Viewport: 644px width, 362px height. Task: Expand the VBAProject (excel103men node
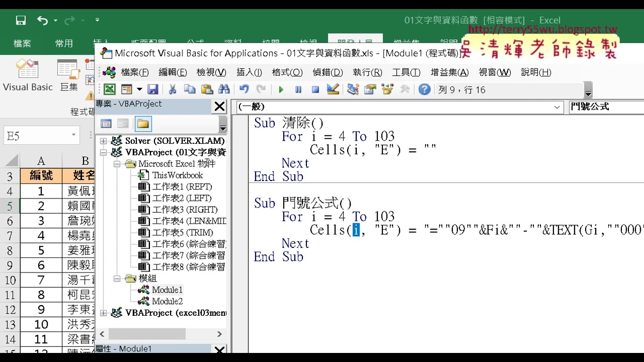tap(104, 313)
